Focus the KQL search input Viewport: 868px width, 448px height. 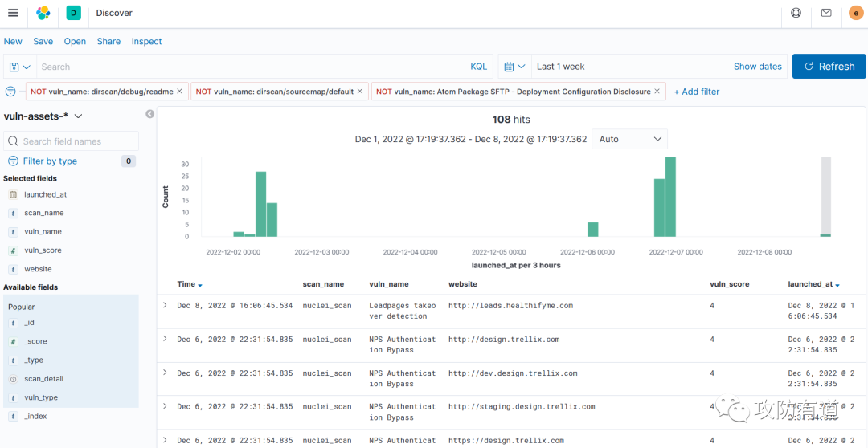(252, 67)
